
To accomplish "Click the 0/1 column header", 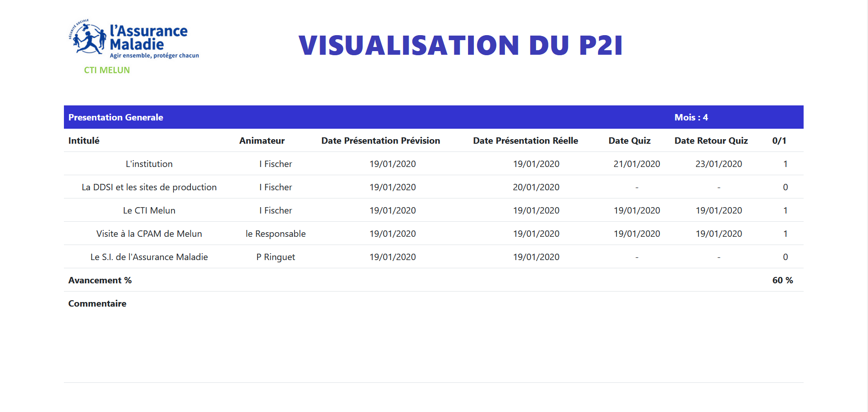I will coord(779,141).
